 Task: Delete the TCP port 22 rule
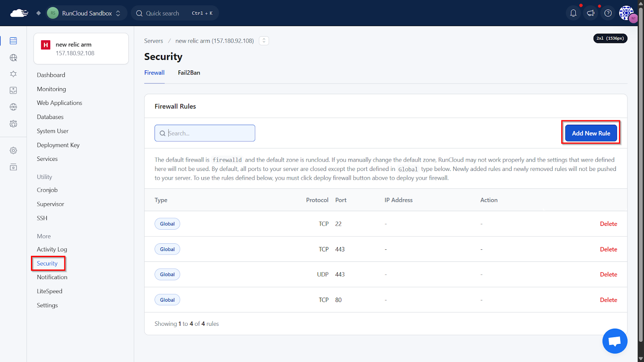tap(608, 224)
